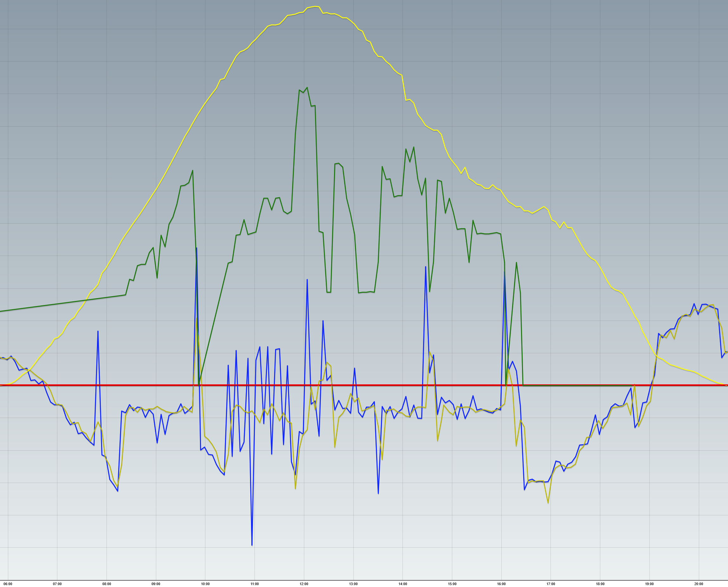Select the 12:00 noon axis label
This screenshot has height=587, width=728.
[x=304, y=584]
